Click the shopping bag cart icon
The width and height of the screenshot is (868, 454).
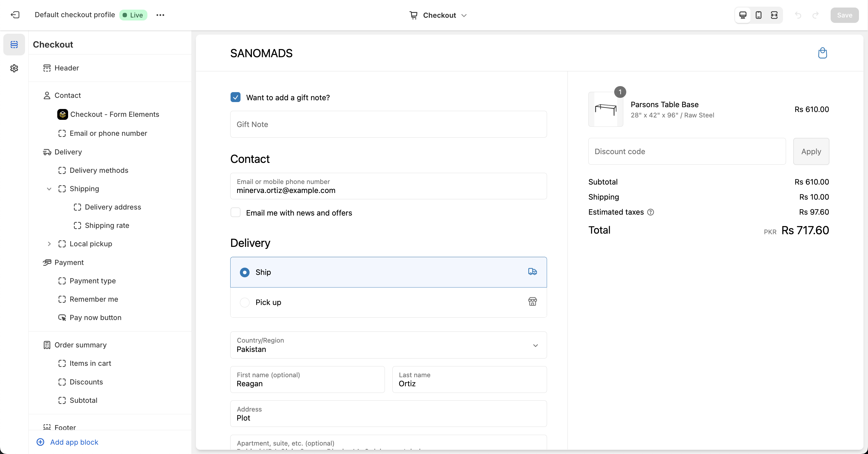[822, 53]
